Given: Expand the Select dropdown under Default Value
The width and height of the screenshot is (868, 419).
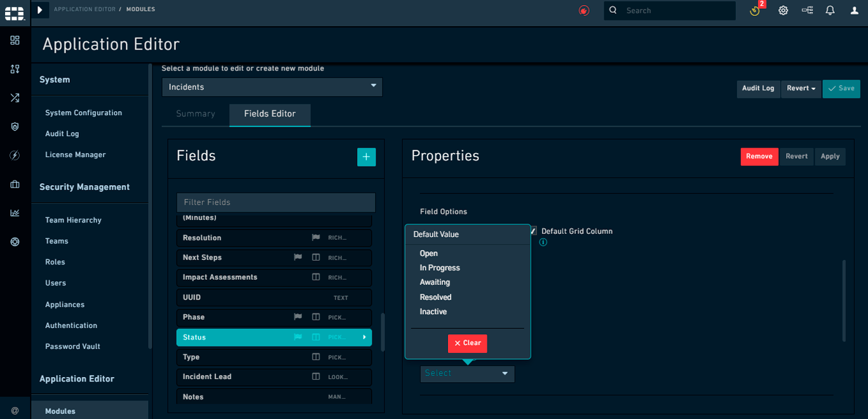Looking at the screenshot, I should coord(467,374).
